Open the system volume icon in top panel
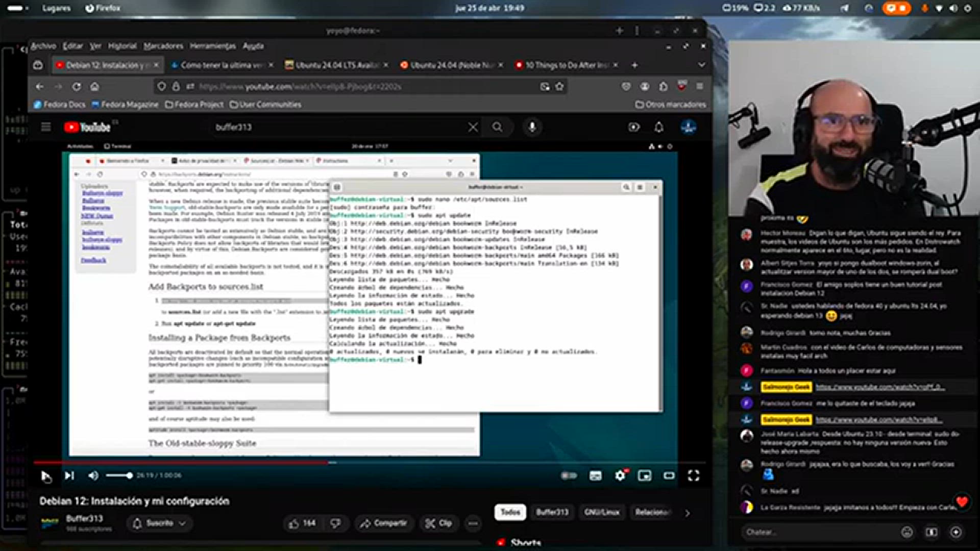This screenshot has height=551, width=980. pyautogui.click(x=953, y=8)
